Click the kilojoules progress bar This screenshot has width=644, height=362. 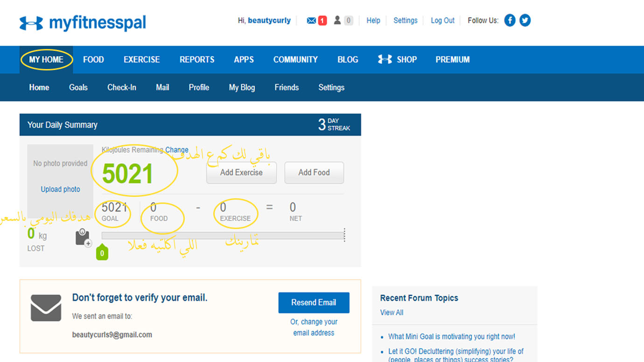223,236
